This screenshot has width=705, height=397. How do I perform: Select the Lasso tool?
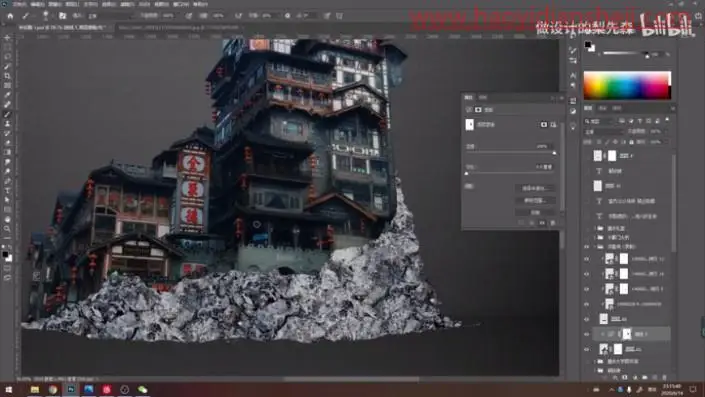pos(7,57)
